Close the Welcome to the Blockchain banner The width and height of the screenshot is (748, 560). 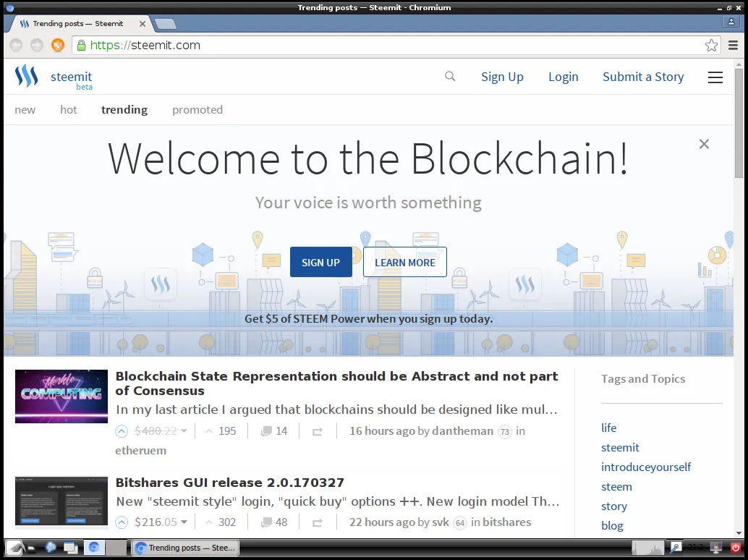point(704,143)
